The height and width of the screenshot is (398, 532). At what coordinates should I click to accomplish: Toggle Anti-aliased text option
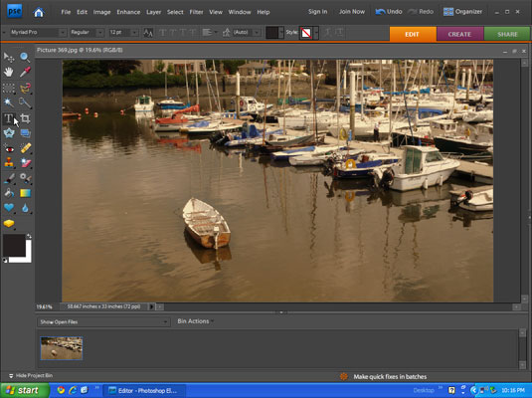pos(148,33)
